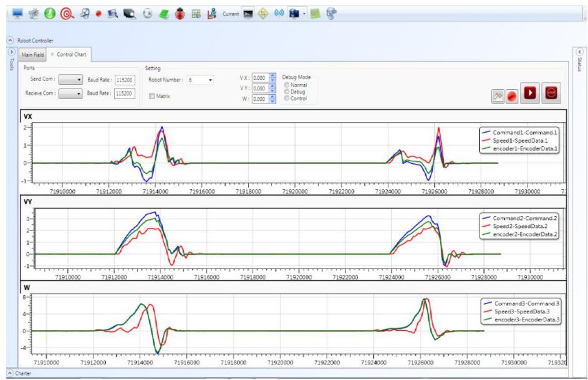
Task: Click the W spinner arrows
Action: point(272,99)
